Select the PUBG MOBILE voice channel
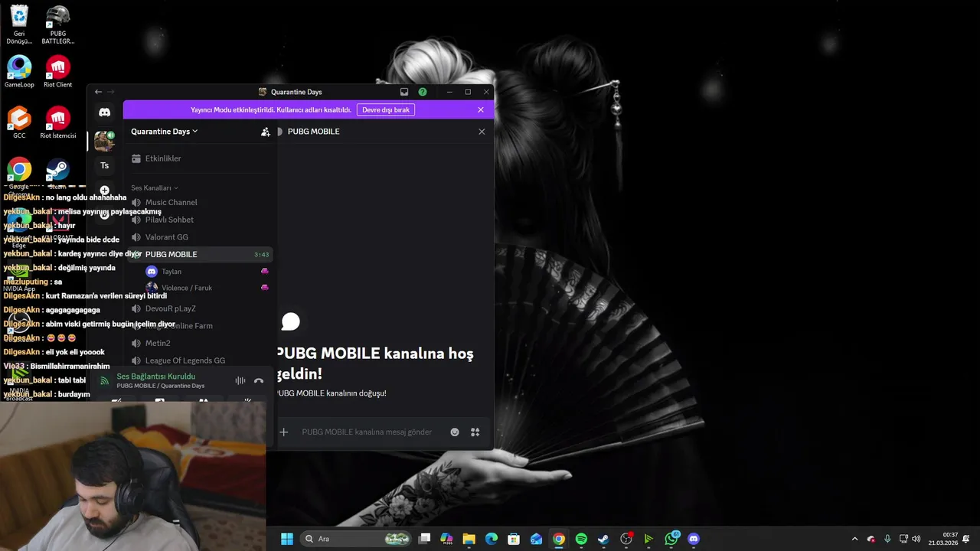The image size is (980, 551). [x=198, y=254]
